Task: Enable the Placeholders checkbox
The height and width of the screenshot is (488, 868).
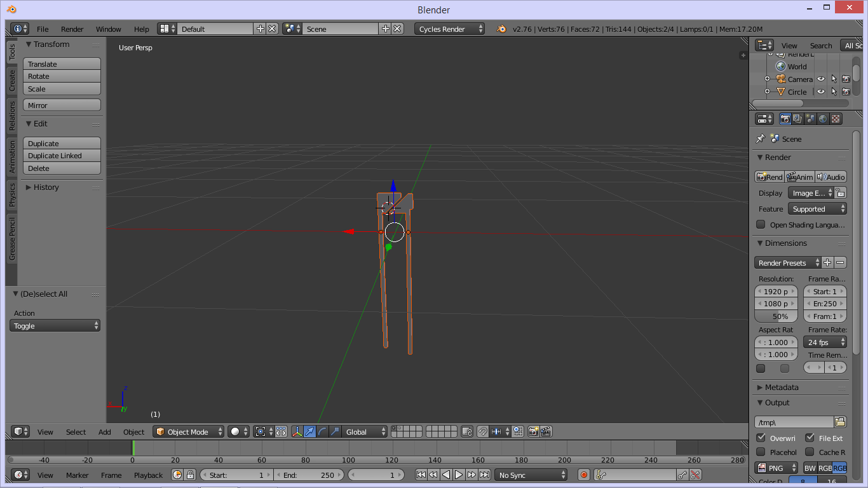Action: coord(761,452)
